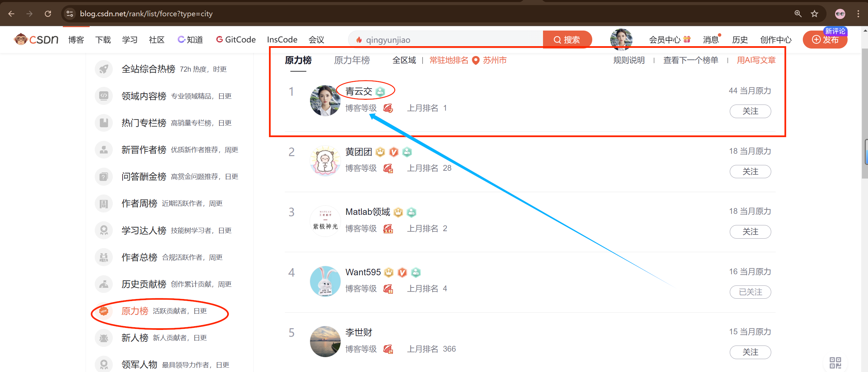
Task: Click the bookmark icon for 热门专栏榜
Action: pos(104,123)
